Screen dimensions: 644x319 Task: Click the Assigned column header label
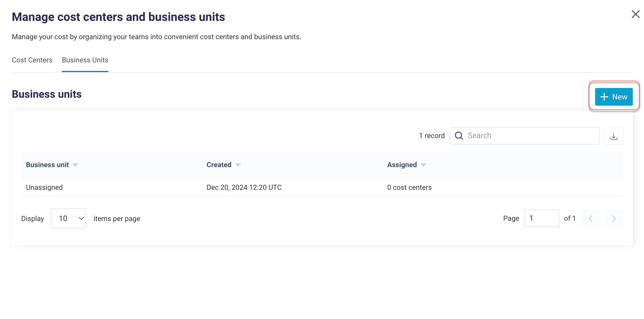(x=402, y=165)
